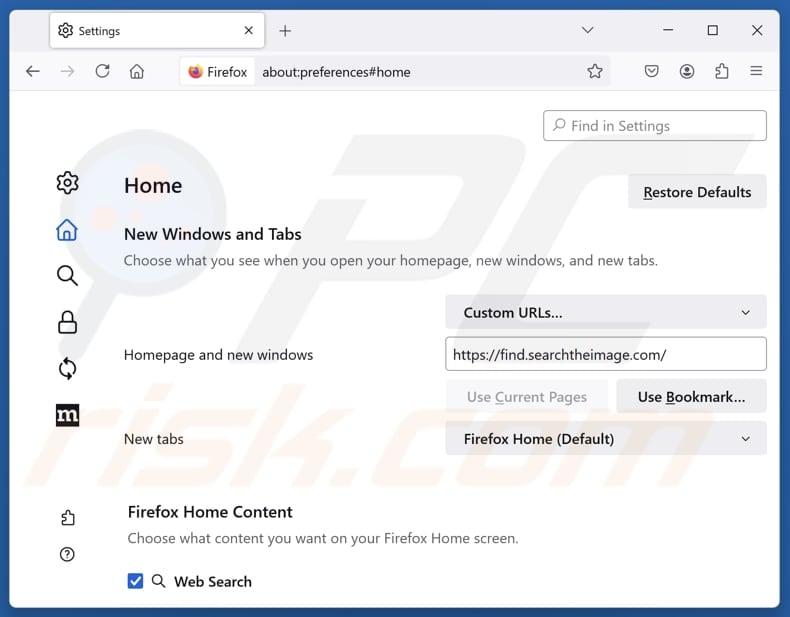The width and height of the screenshot is (790, 617).
Task: Open the Pocket save icon in toolbar
Action: 651,71
